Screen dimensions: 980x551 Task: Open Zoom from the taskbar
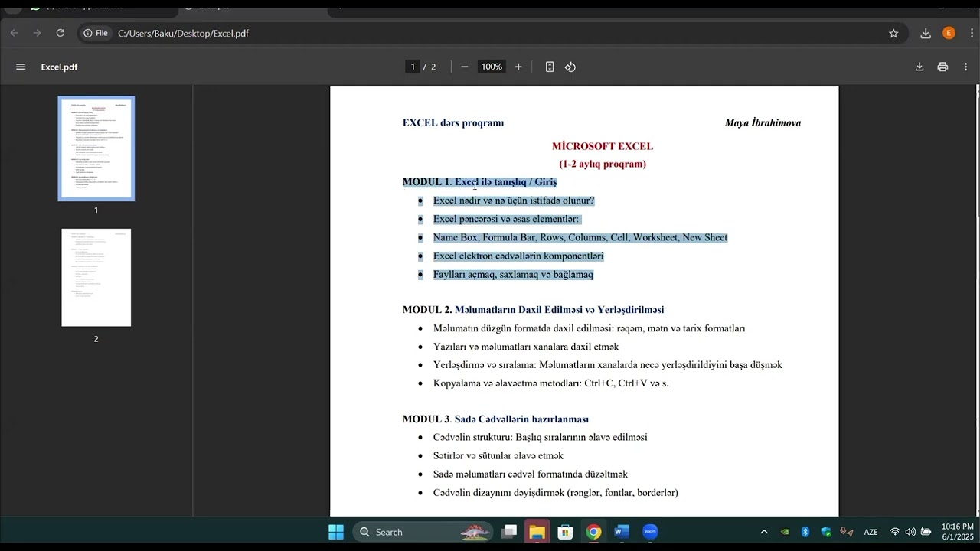650,532
